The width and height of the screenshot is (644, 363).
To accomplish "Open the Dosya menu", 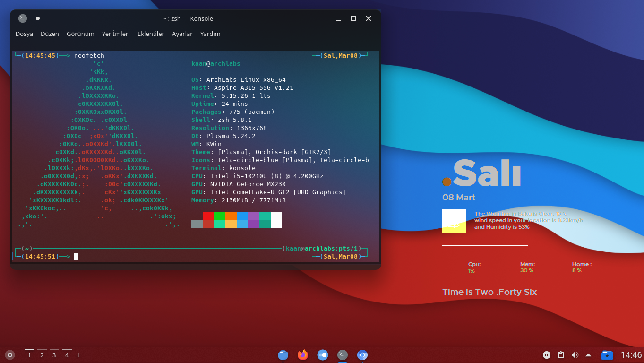I will (x=24, y=34).
